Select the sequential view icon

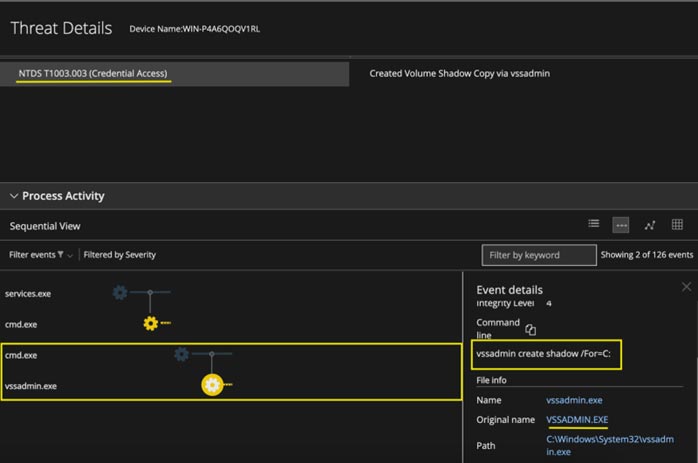621,225
